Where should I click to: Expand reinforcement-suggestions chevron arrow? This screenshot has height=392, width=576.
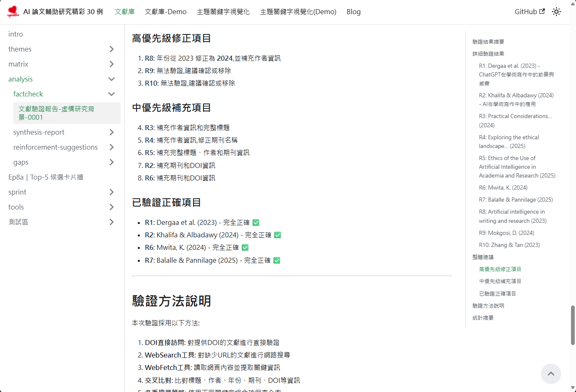tap(111, 147)
